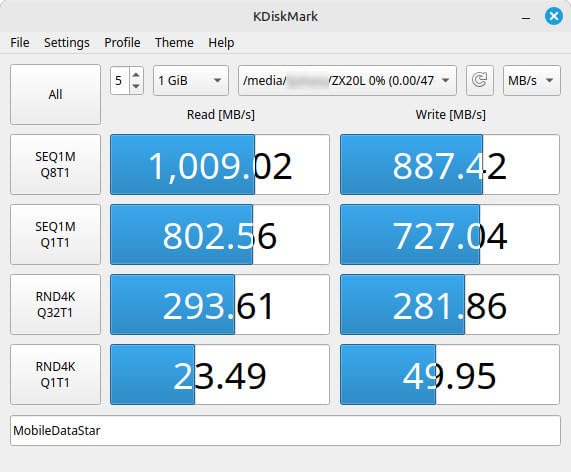Open the Settings menu
Image resolution: width=571 pixels, height=472 pixels.
point(67,43)
